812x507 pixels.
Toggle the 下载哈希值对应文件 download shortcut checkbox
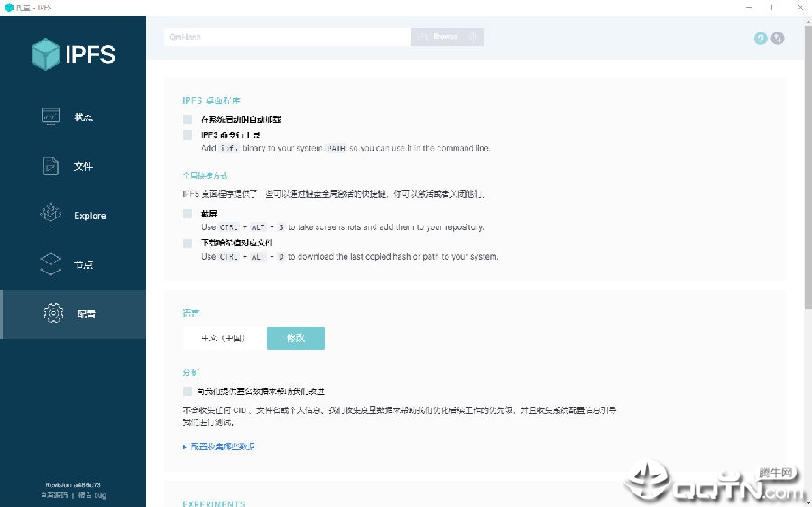(188, 243)
